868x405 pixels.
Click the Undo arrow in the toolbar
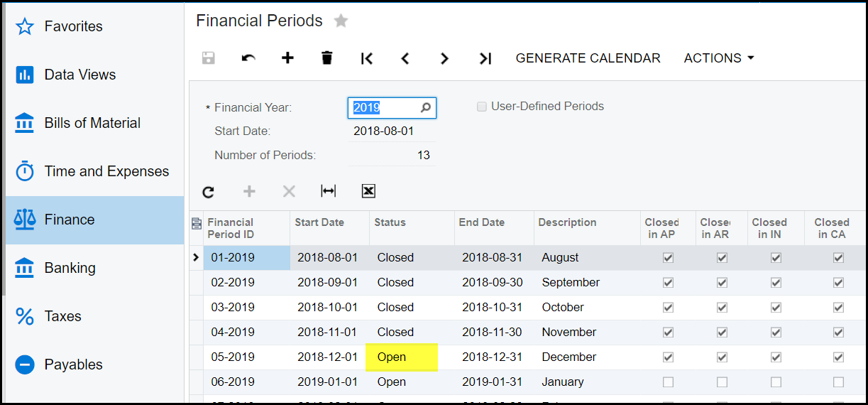[248, 58]
